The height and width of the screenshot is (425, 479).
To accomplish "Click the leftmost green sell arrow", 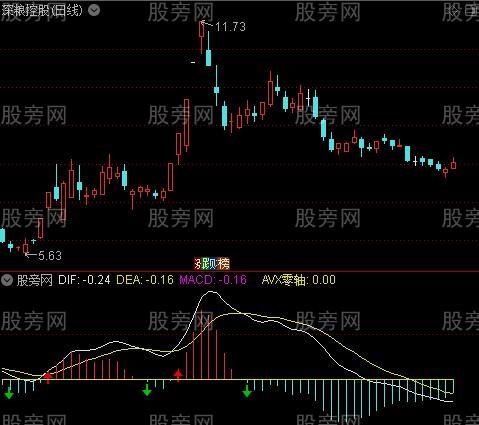I will [9, 394].
